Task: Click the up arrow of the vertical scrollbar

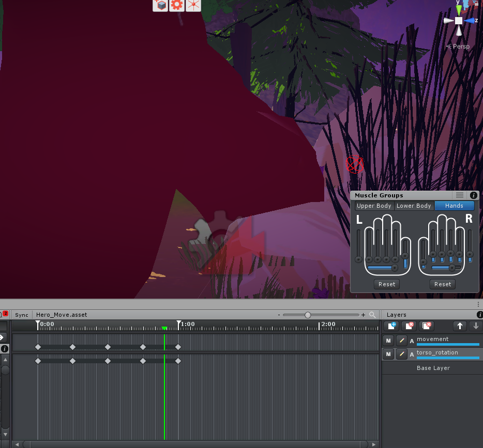Action: (x=5, y=360)
